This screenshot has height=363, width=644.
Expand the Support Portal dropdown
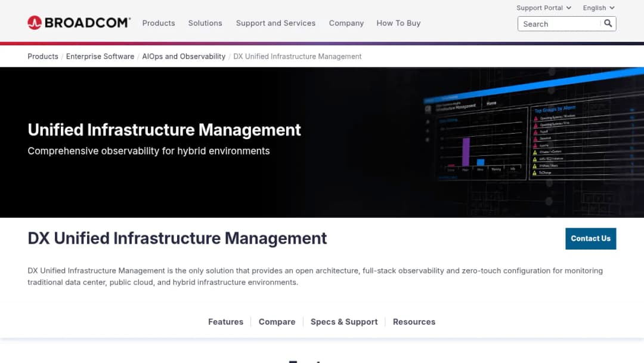[x=544, y=8]
